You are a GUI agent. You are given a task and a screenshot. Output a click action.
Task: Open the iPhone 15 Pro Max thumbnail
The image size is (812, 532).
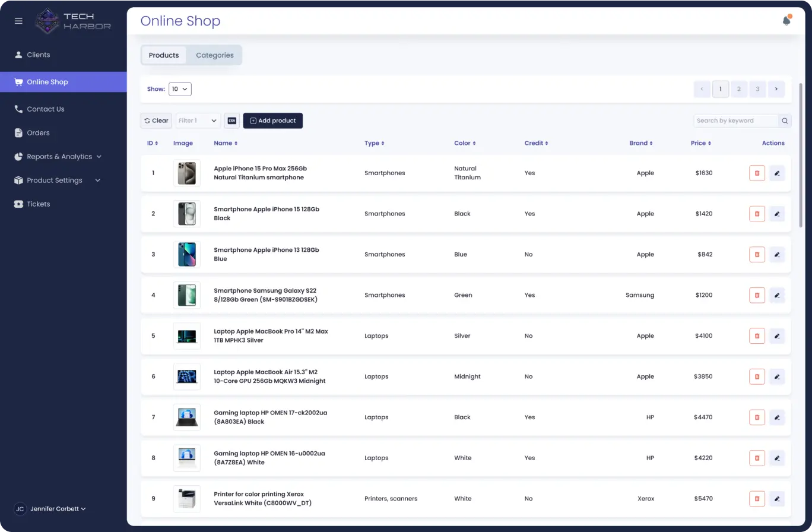(x=186, y=173)
